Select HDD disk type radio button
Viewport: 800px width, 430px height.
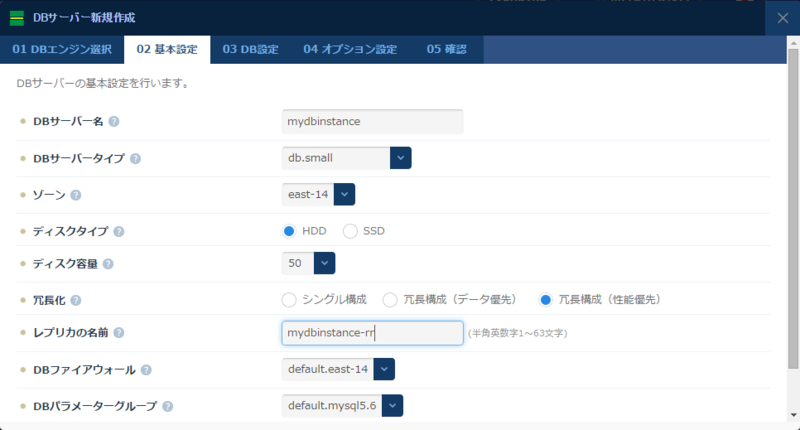tap(289, 231)
